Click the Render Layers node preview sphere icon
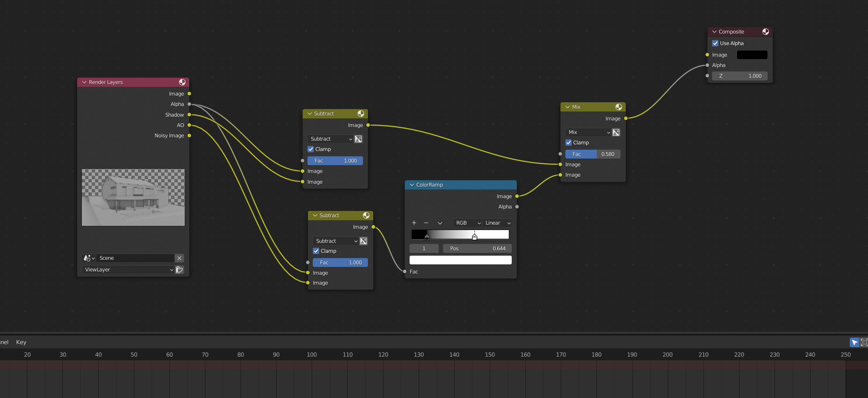The image size is (868, 398). [182, 82]
